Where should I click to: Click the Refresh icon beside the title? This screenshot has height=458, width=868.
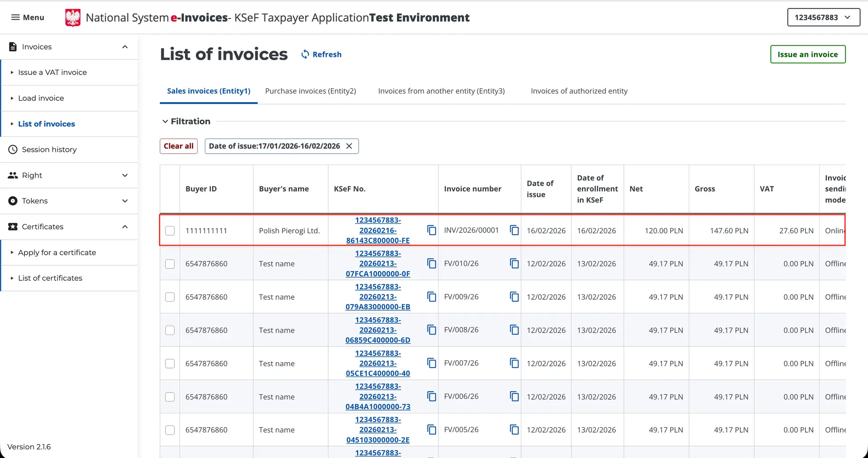pyautogui.click(x=306, y=54)
